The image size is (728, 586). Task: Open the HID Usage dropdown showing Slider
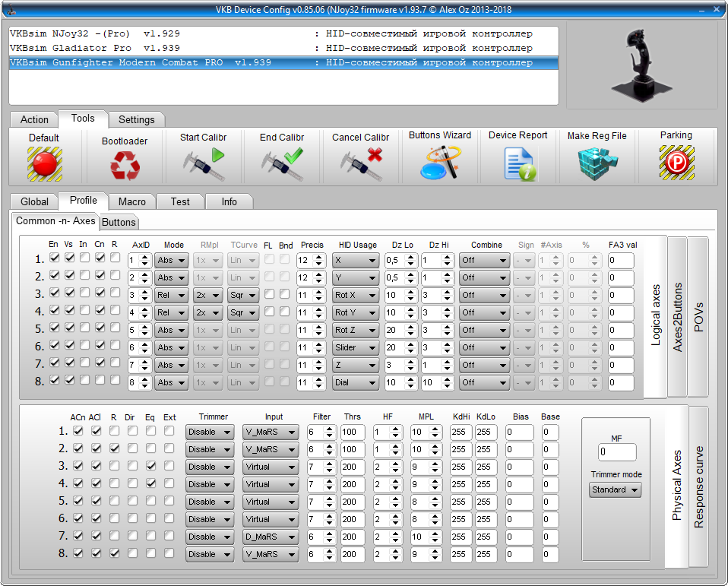click(355, 347)
